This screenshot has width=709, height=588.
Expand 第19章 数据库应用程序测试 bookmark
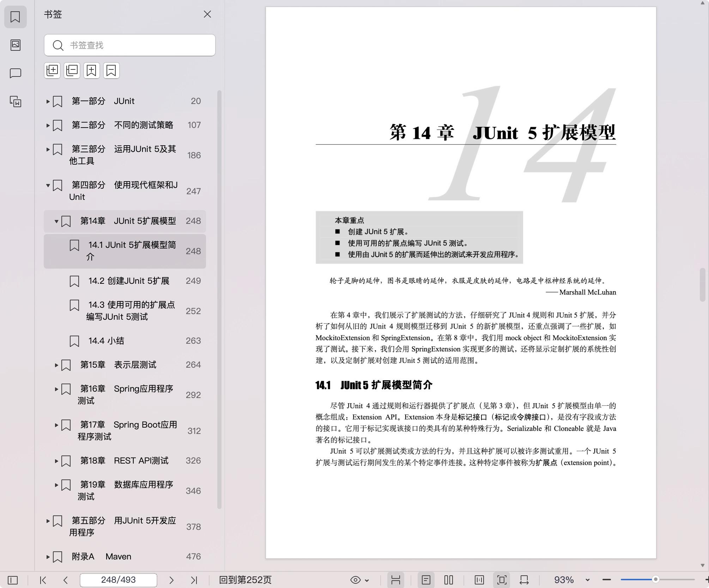(x=56, y=485)
